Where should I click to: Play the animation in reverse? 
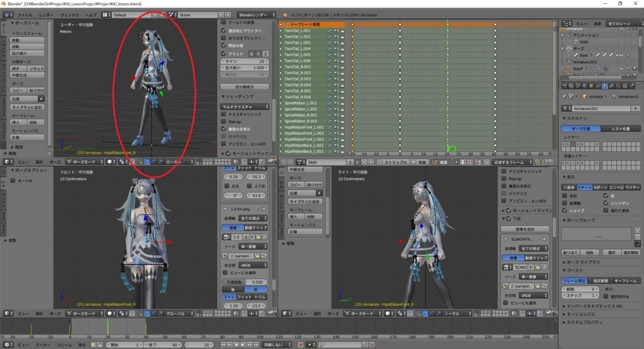[236, 345]
